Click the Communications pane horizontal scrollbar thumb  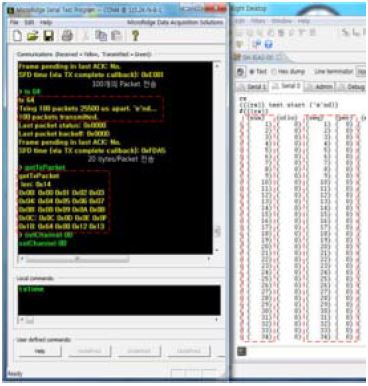[77, 259]
